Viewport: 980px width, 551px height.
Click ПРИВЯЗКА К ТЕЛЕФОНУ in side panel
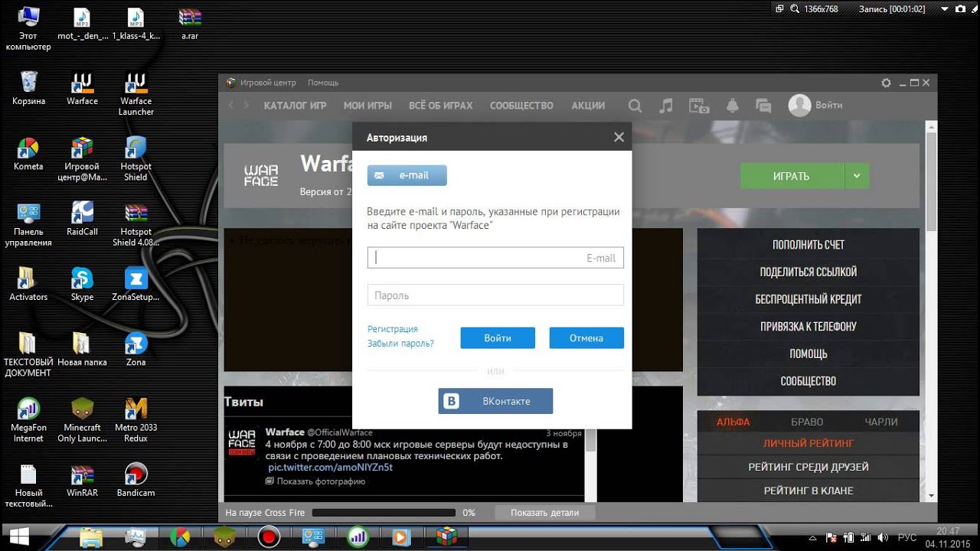(808, 327)
